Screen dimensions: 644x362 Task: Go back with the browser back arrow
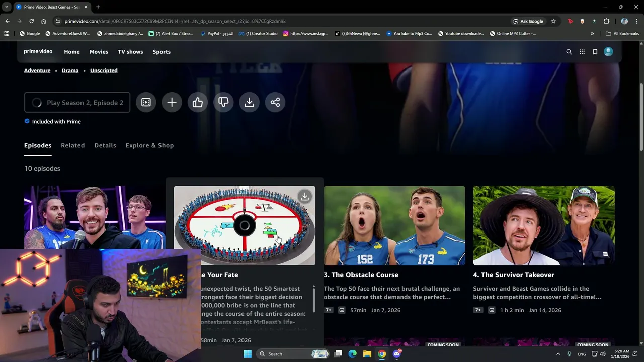[7, 21]
